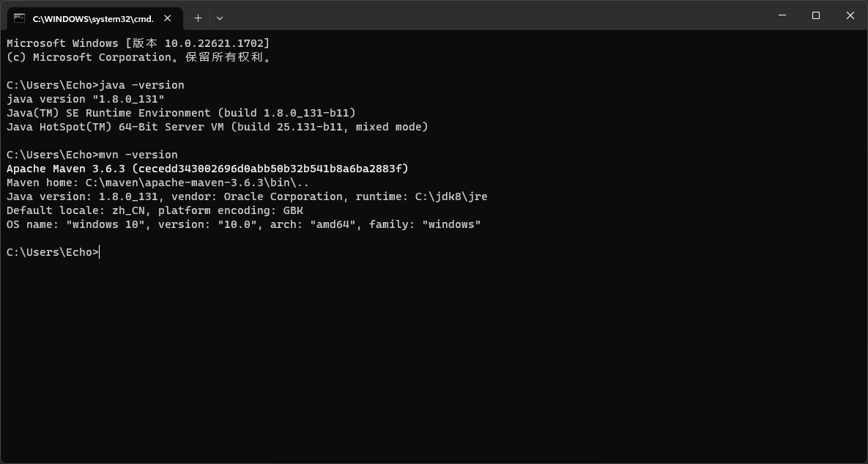
Task: Place cursor at the last C:\Users\Echo> prompt
Action: pyautogui.click(x=99, y=252)
